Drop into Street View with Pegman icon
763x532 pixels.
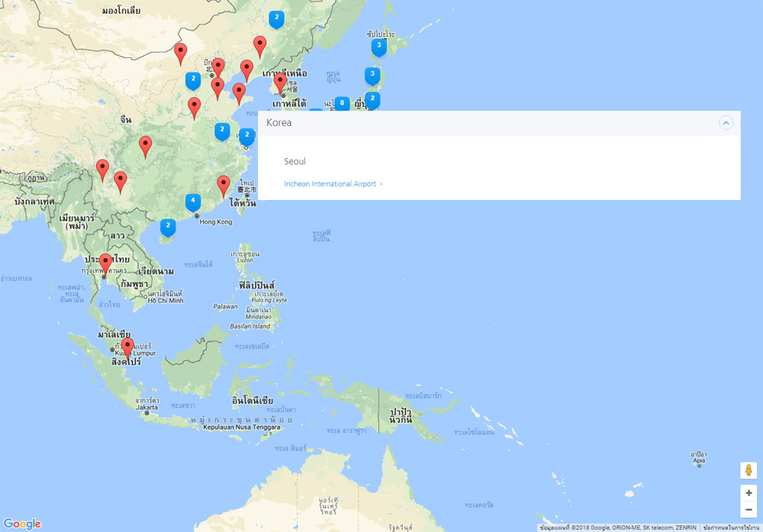749,470
